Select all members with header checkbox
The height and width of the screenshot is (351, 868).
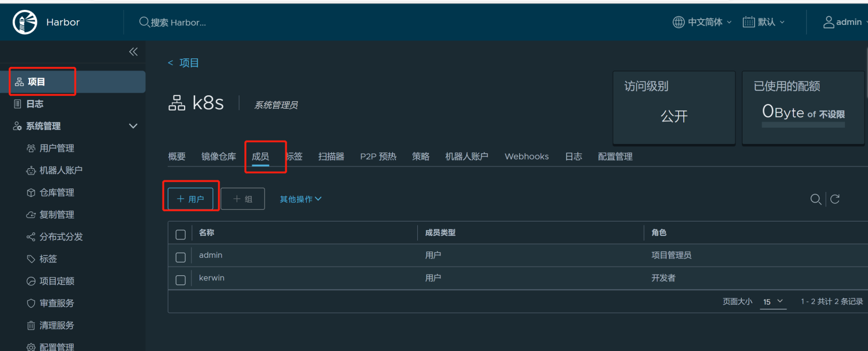pyautogui.click(x=181, y=234)
